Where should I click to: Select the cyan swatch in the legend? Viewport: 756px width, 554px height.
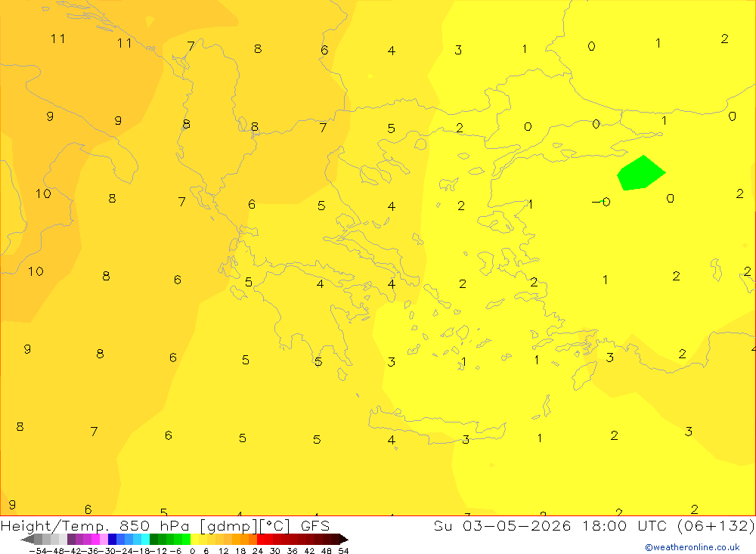146,539
